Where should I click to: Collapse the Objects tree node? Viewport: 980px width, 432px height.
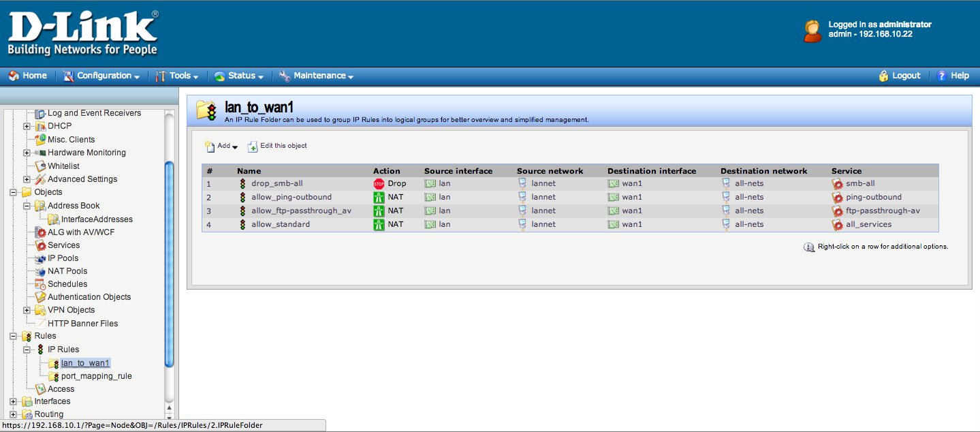(x=14, y=192)
